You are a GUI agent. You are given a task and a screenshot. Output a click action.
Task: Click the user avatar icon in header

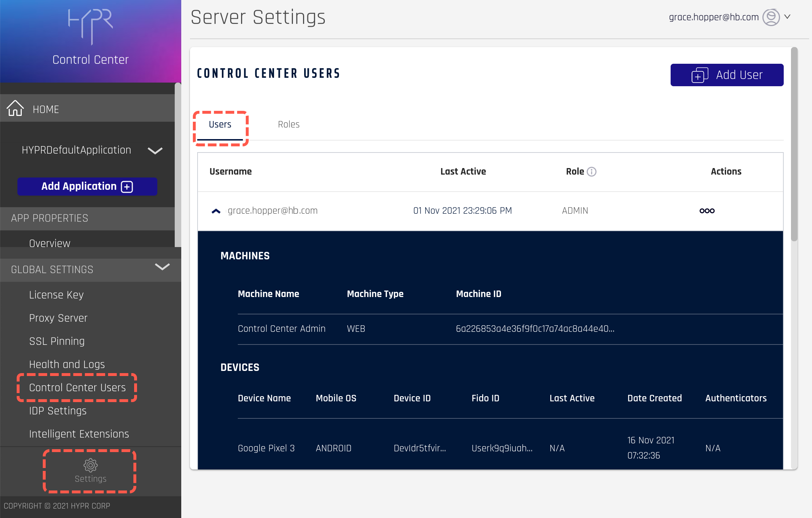(771, 17)
